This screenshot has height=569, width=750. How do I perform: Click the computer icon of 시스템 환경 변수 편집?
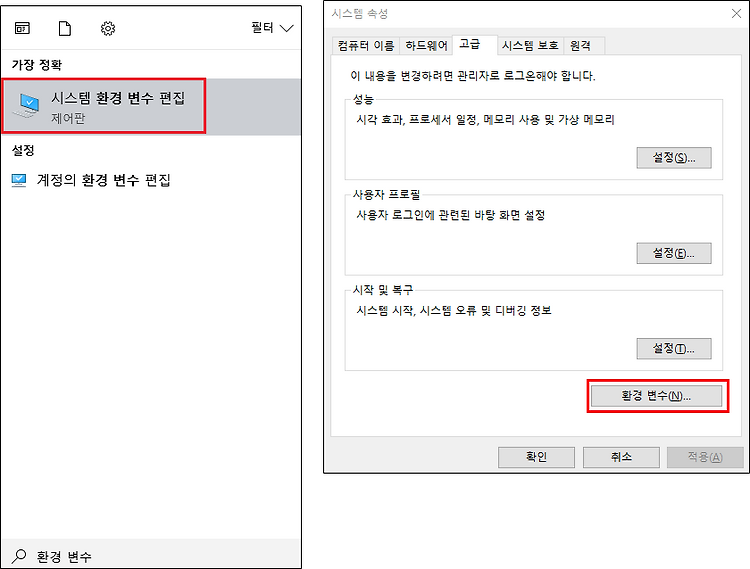[x=27, y=106]
